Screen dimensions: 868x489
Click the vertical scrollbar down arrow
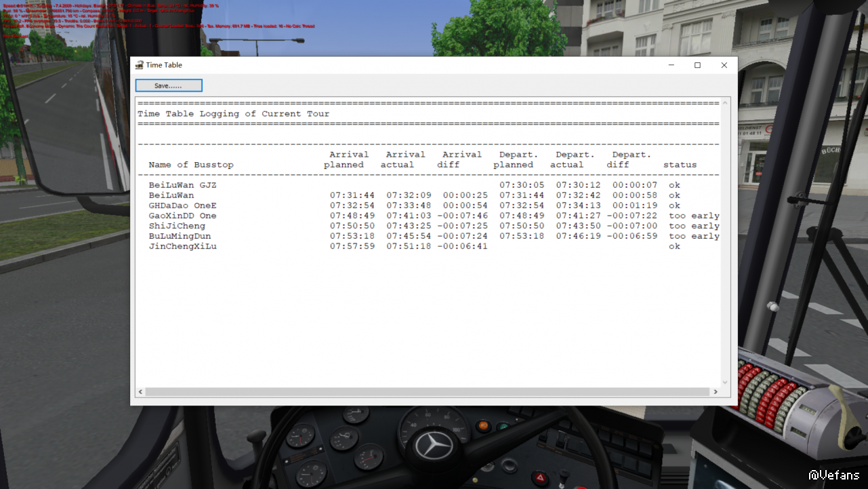coord(725,382)
